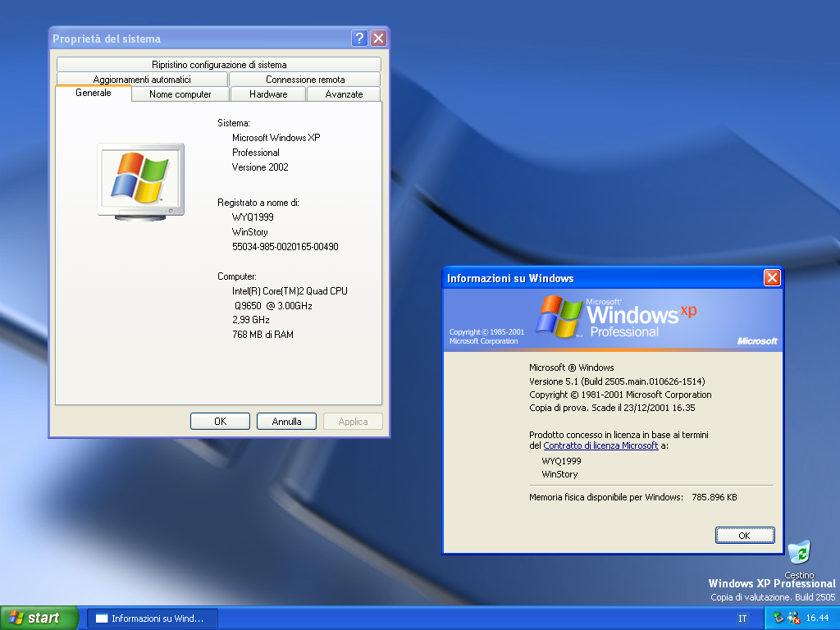840x630 pixels.
Task: Open the Cestino recycle bin icon
Action: point(799,558)
